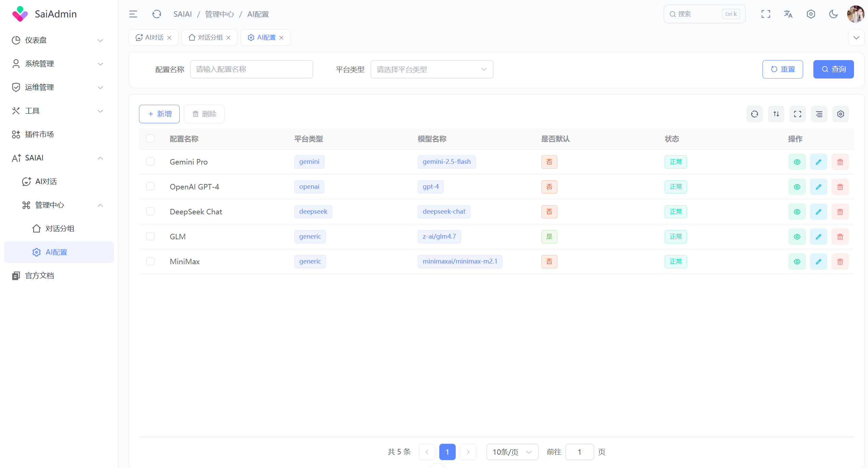
Task: Focus the 配置名称 input field
Action: [251, 69]
